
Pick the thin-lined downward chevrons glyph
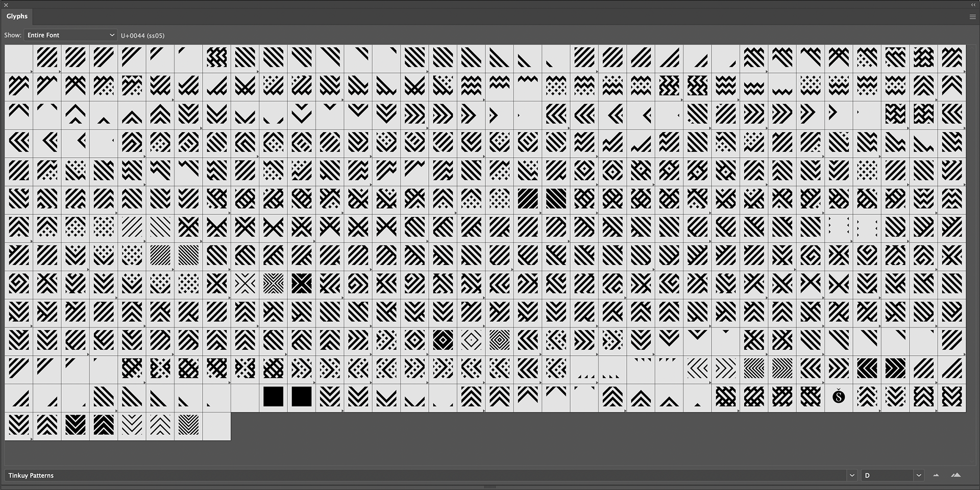click(x=132, y=425)
